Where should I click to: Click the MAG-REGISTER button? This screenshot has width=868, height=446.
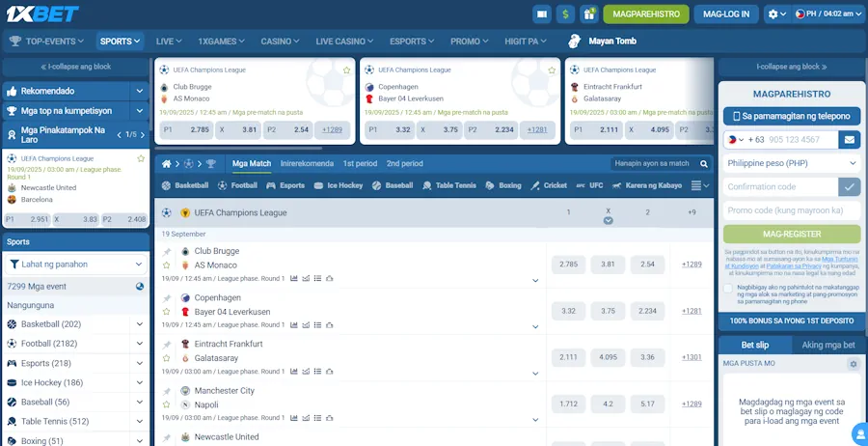tap(792, 234)
